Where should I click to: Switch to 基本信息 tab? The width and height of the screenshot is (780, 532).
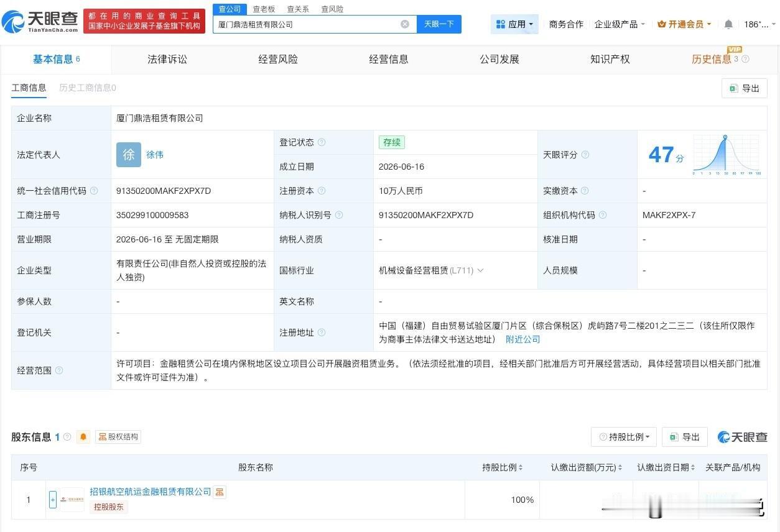(56, 59)
